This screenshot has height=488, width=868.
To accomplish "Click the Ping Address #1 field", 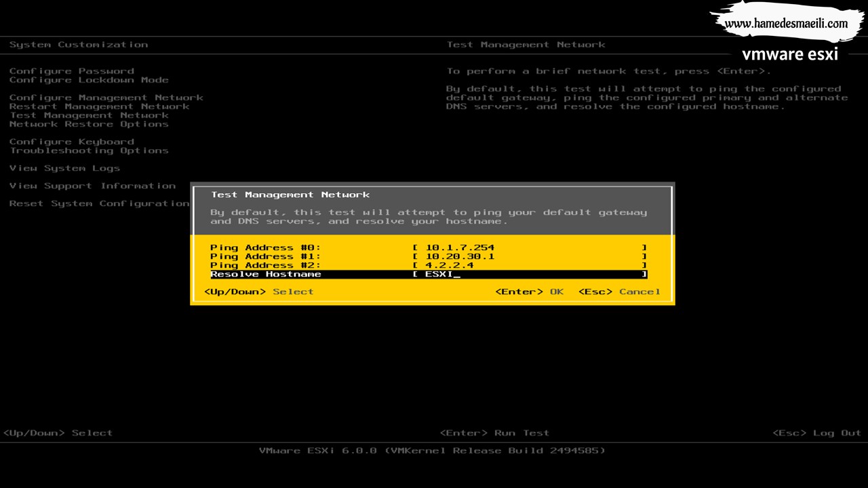I will [530, 256].
